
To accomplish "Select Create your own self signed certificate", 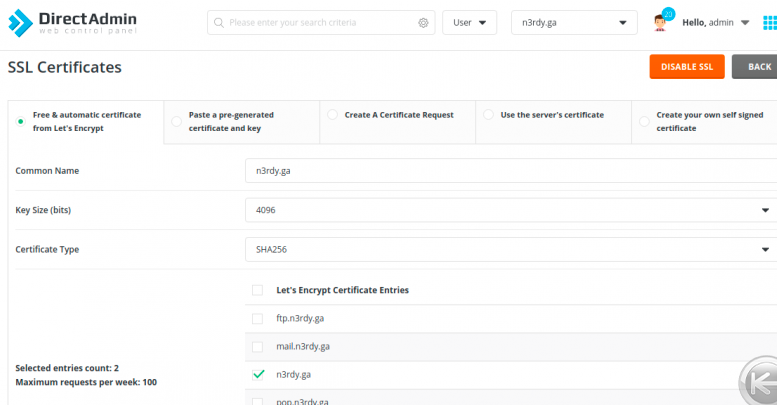I will point(644,121).
